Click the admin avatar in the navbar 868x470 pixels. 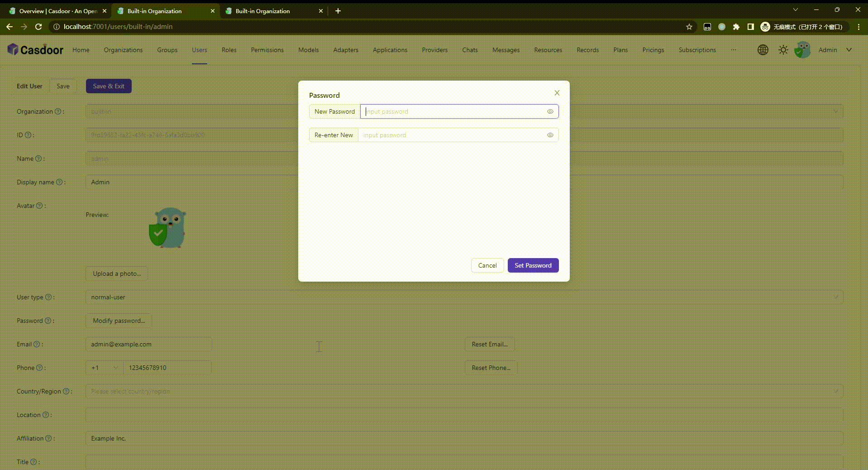point(802,50)
